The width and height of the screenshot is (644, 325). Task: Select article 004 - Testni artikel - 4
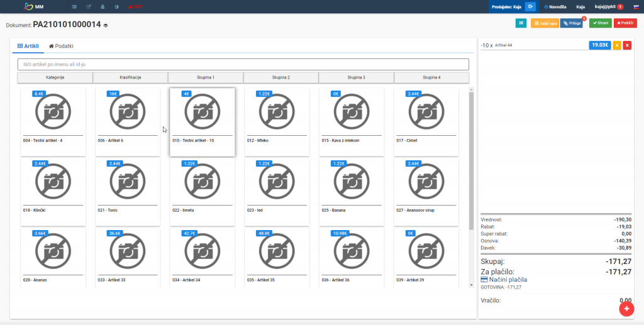click(53, 122)
